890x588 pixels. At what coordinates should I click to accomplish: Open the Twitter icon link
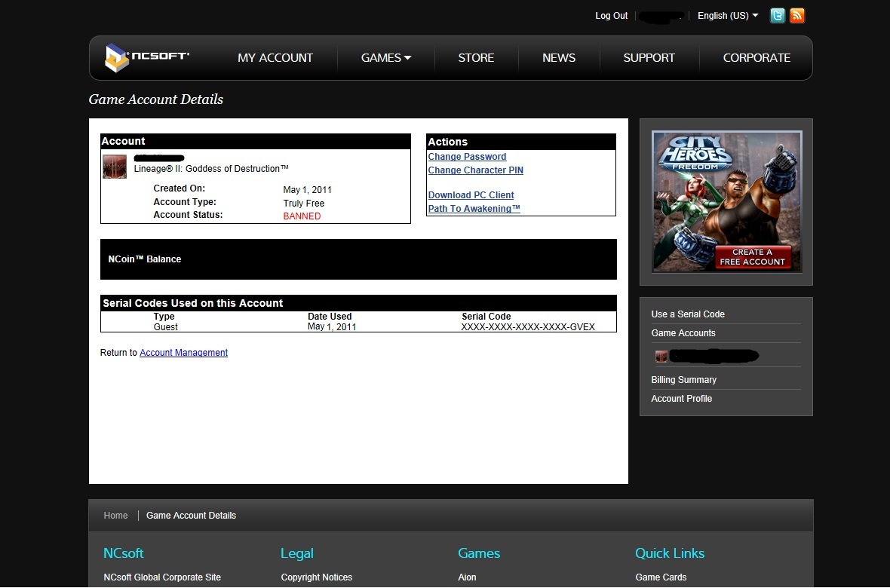point(777,16)
